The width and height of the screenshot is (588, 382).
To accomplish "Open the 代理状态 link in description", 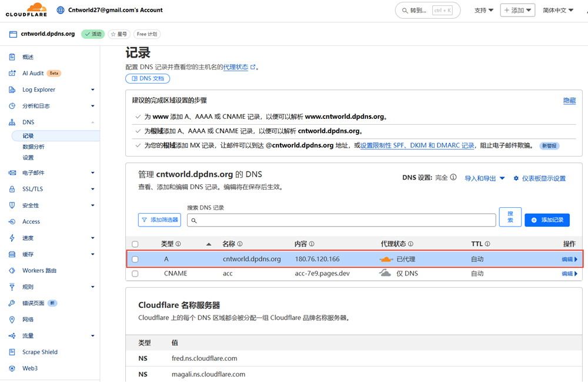I will (239, 67).
